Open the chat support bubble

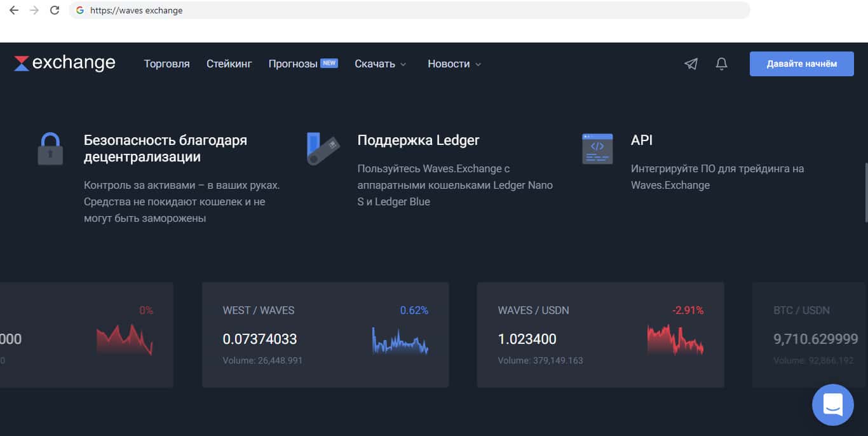click(832, 404)
